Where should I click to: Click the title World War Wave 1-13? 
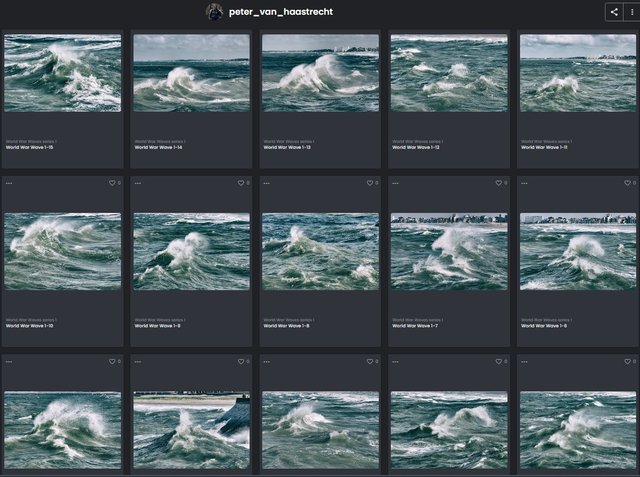click(287, 147)
